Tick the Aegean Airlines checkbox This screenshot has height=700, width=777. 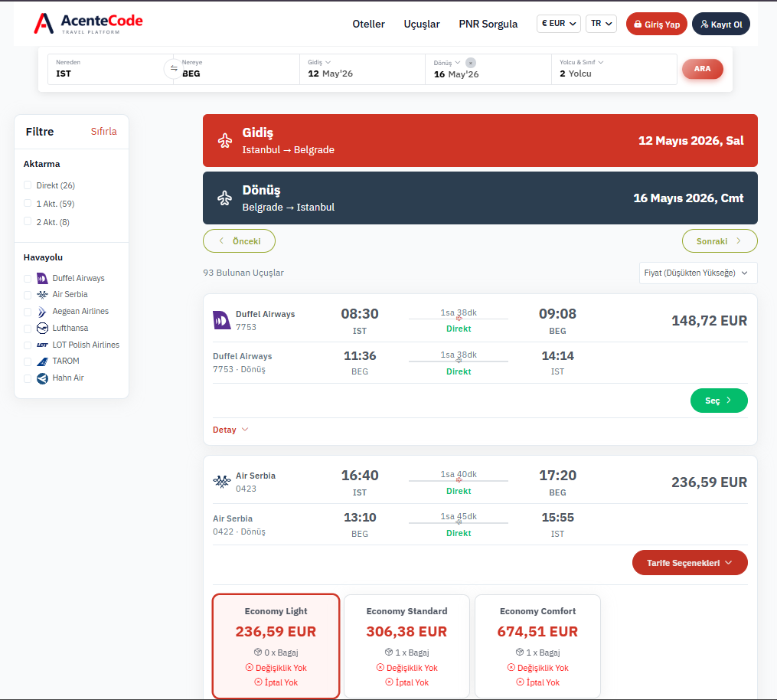coord(28,312)
